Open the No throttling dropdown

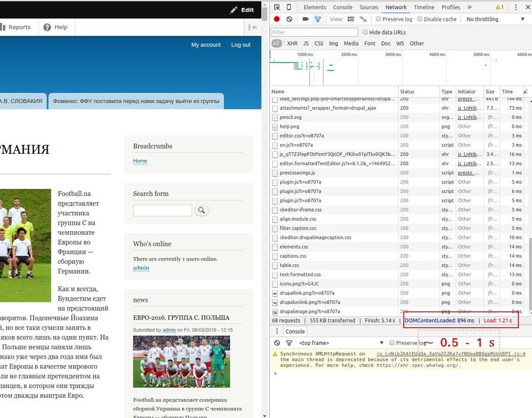pos(495,20)
